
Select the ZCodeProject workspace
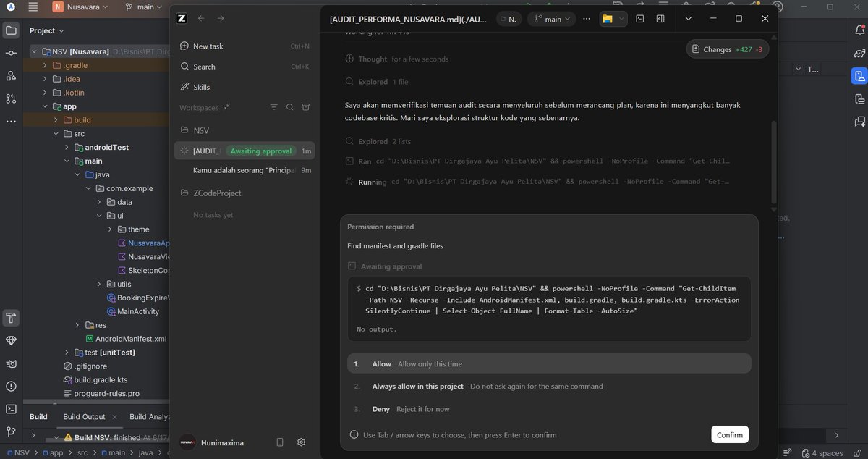click(244, 193)
